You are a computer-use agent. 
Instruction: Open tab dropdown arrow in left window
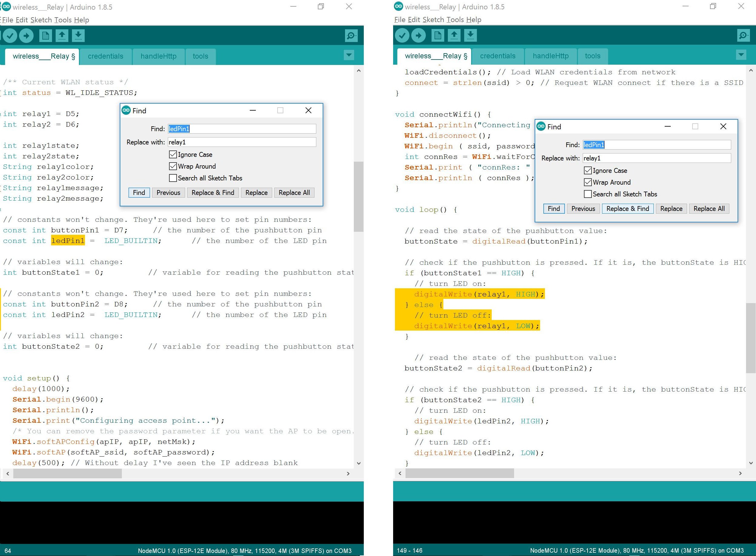click(x=349, y=55)
